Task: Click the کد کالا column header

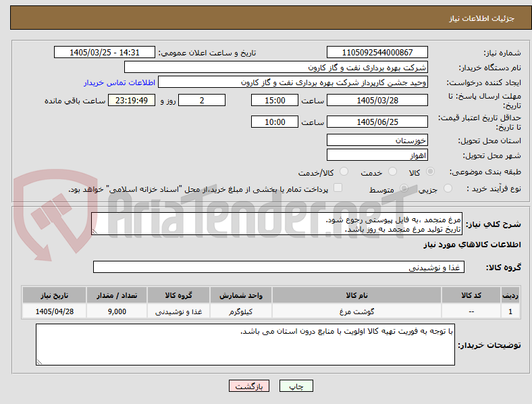Action: pos(471,295)
